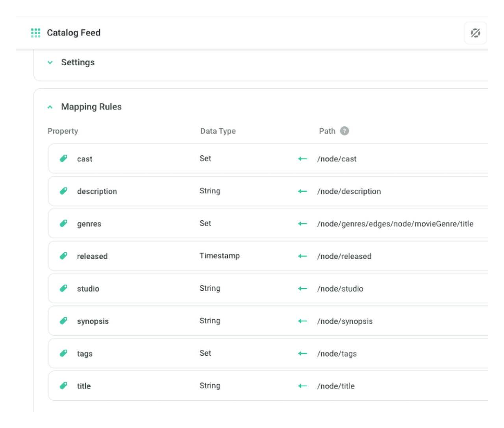Screen dimensions: 504x428
Task: Click the Catalog Feed grid icon
Action: pyautogui.click(x=36, y=33)
